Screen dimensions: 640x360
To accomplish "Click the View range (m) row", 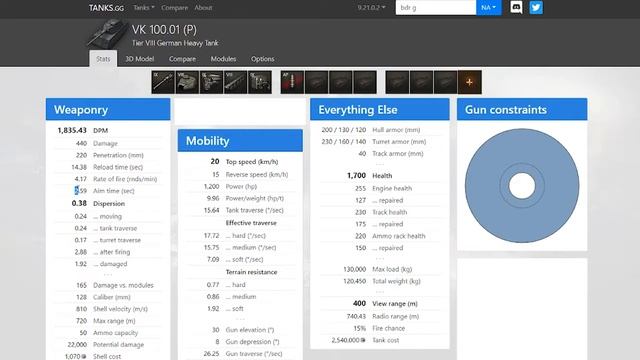I will [x=380, y=304].
